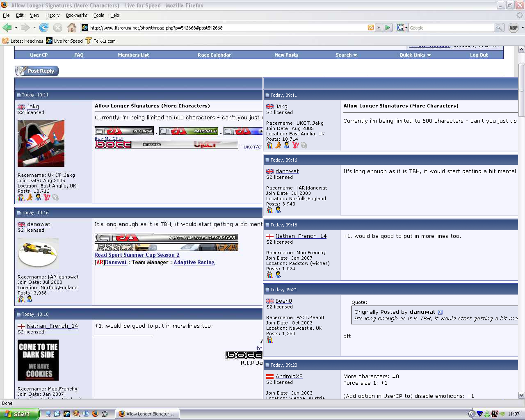Screen dimensions: 525x420
Task: Click the Buy My CPU signature link
Action: click(109, 139)
